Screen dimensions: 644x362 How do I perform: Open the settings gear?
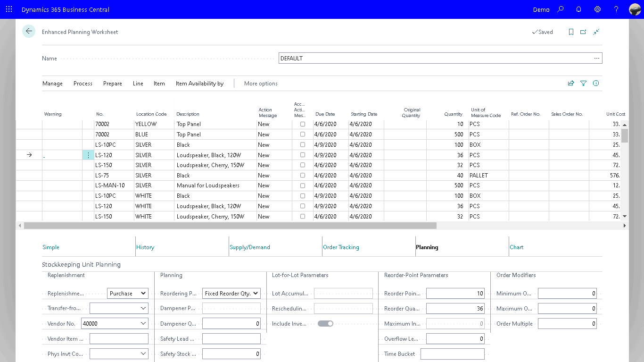tap(597, 9)
